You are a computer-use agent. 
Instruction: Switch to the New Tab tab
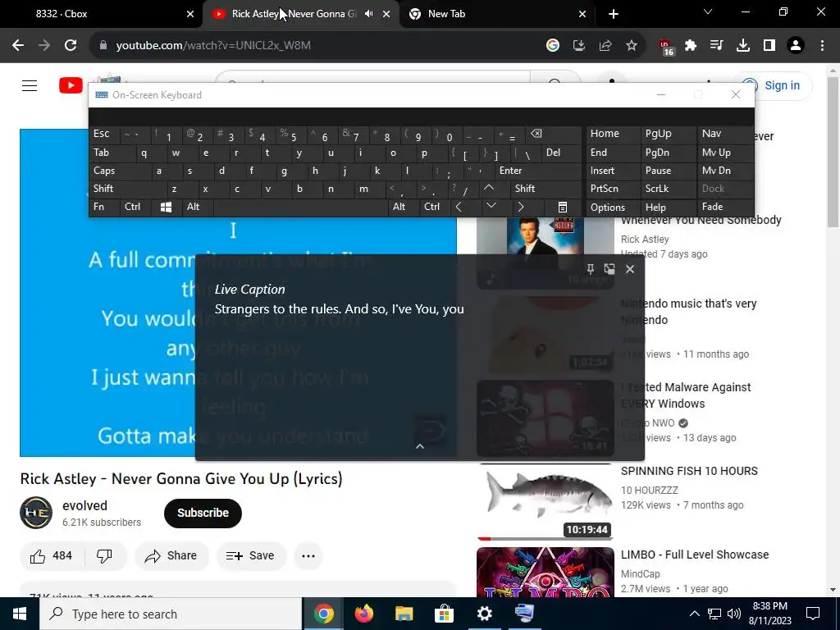tap(496, 14)
